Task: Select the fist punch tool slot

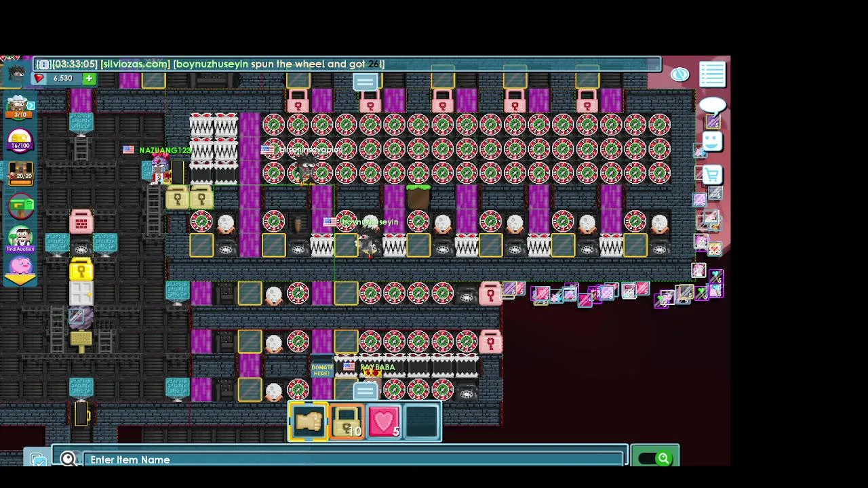Action: [x=309, y=422]
